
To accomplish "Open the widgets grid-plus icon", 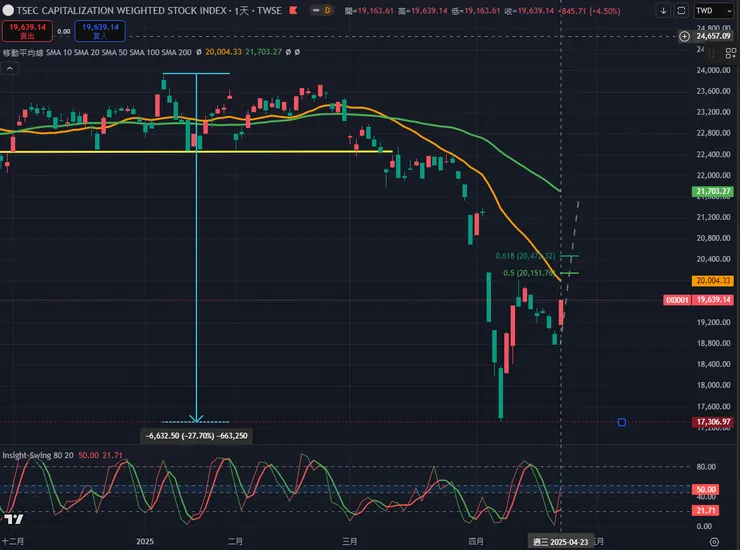I will 731,53.
